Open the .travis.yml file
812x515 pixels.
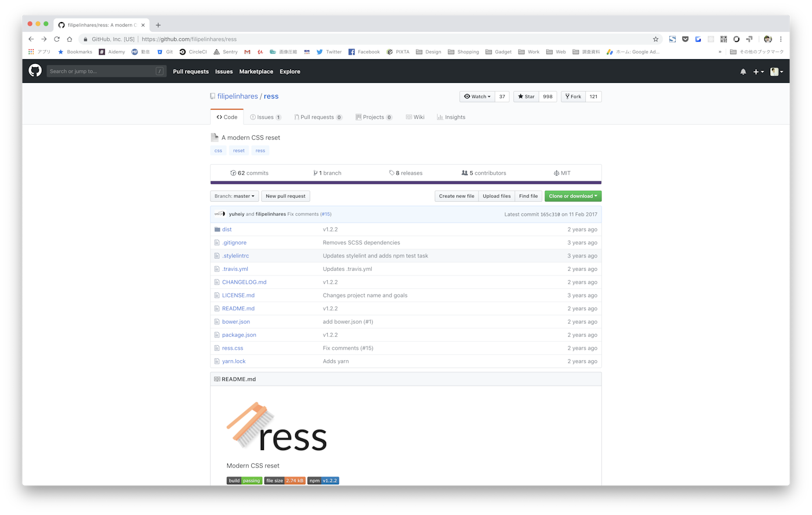[x=235, y=269]
